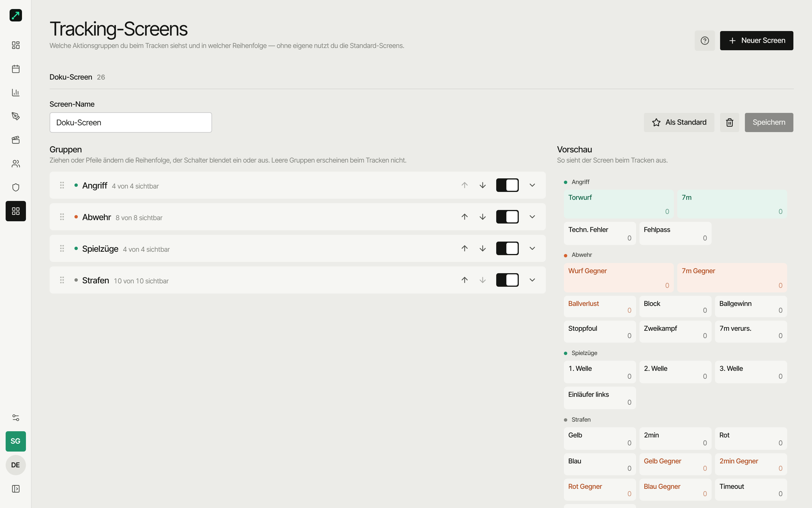Move Spielzüge group down with arrow

[482, 248]
